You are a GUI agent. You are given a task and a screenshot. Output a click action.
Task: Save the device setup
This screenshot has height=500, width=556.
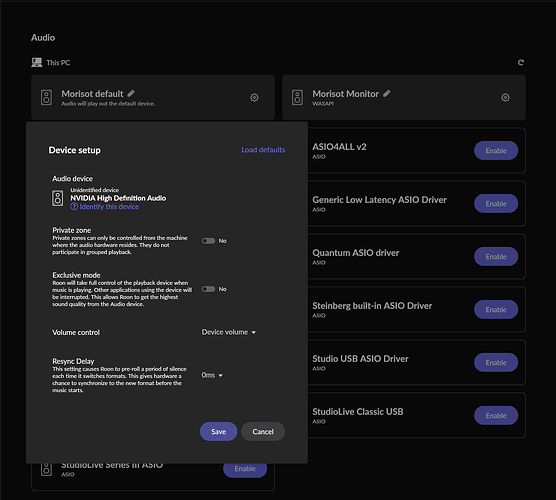(218, 432)
